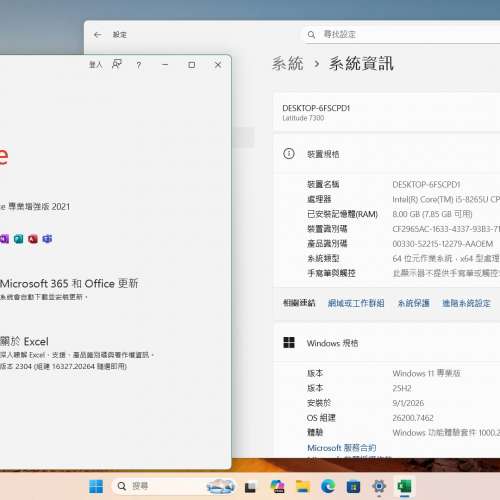
Task: Open the System protection link
Action: click(413, 303)
